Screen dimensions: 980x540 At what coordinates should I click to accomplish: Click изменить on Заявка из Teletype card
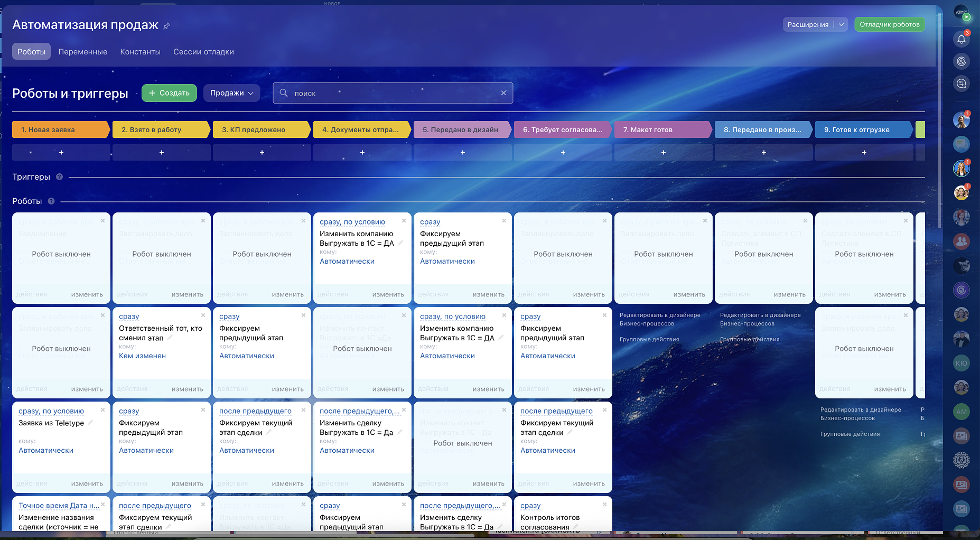tap(87, 483)
